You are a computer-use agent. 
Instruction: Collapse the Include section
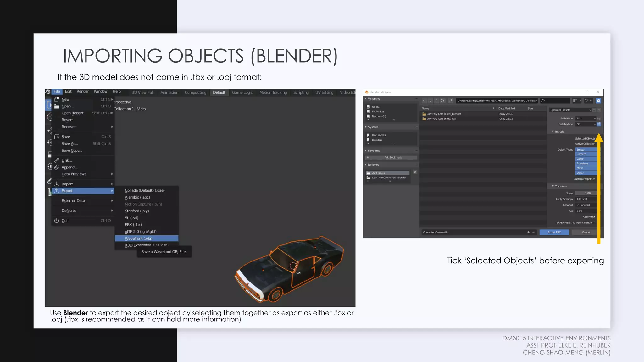point(553,132)
